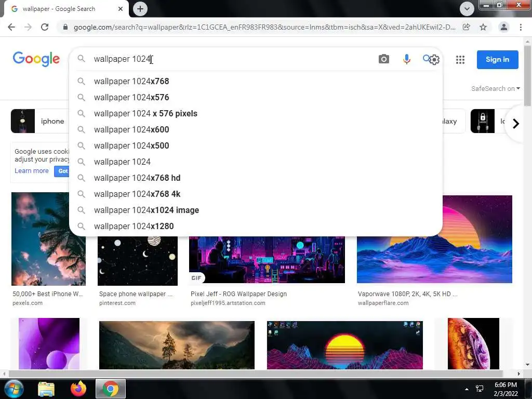Click the blue Sign in button
Screen dimensions: 532x399
pos(497,59)
